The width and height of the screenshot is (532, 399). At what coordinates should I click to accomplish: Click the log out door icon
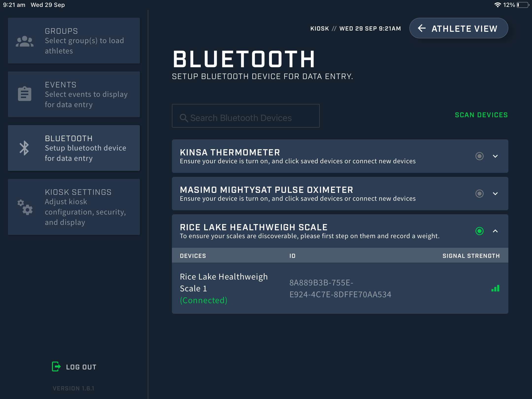pos(56,366)
